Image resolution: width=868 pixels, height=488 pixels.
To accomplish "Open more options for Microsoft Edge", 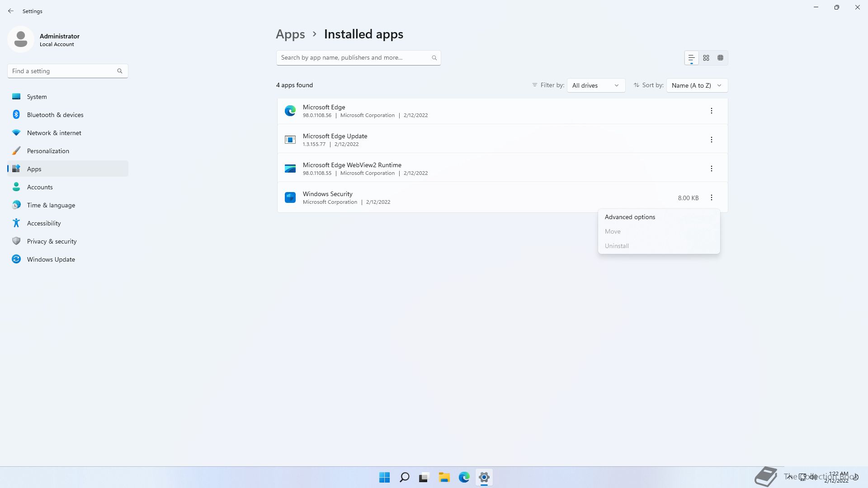I will coord(712,111).
